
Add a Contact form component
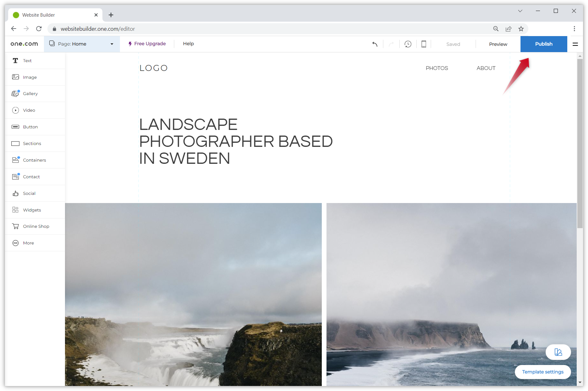35,177
